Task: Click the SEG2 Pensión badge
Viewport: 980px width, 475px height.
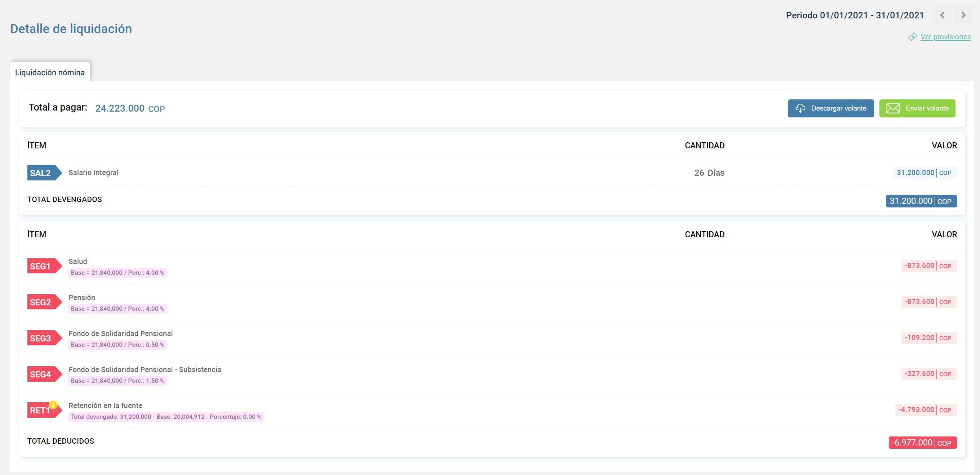Action: tap(44, 302)
